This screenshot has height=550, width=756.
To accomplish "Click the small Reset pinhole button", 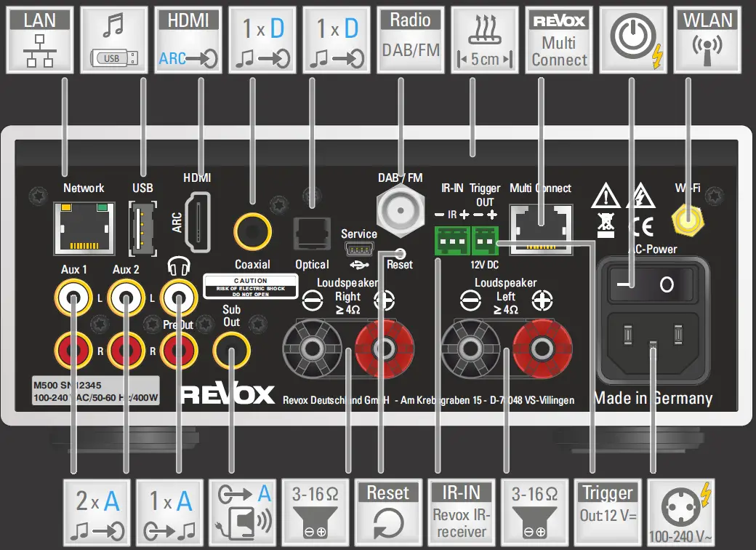I will 401,253.
